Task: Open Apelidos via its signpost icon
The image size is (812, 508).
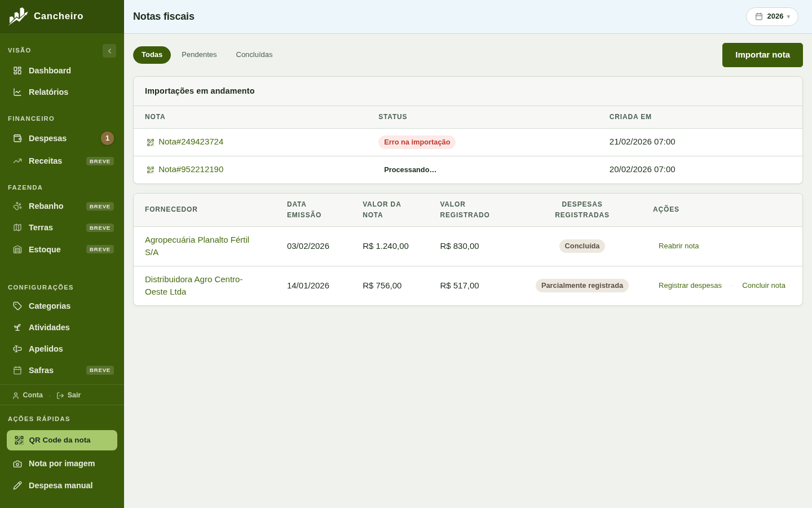Action: coord(17,349)
